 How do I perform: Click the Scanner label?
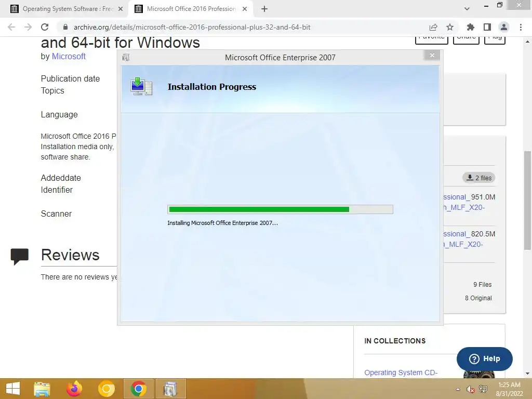coord(56,214)
